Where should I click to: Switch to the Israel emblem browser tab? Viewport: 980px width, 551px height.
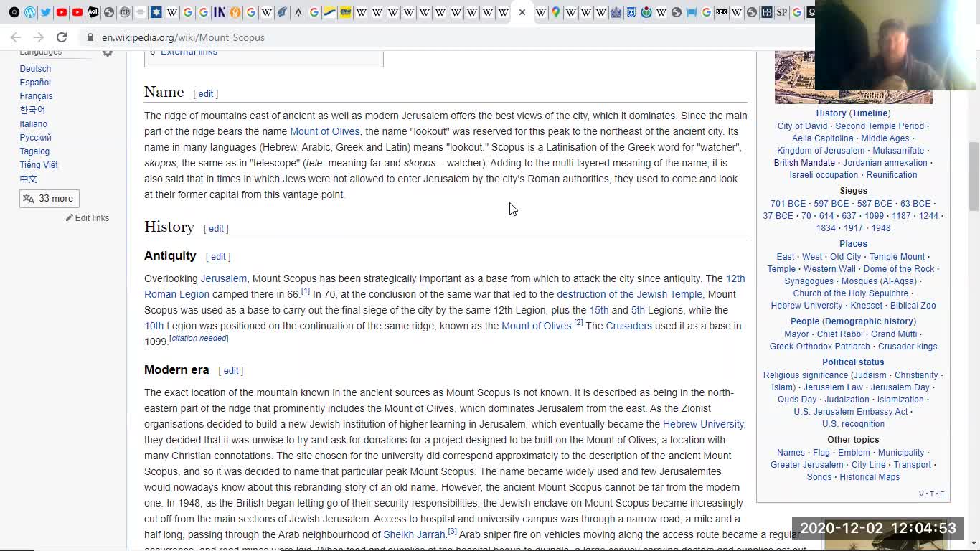[x=631, y=12]
